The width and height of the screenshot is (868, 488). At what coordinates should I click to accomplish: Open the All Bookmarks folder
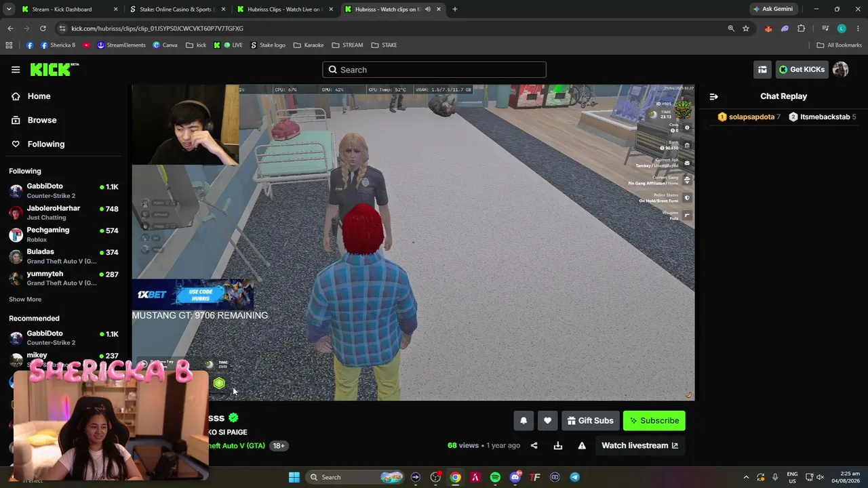click(840, 45)
